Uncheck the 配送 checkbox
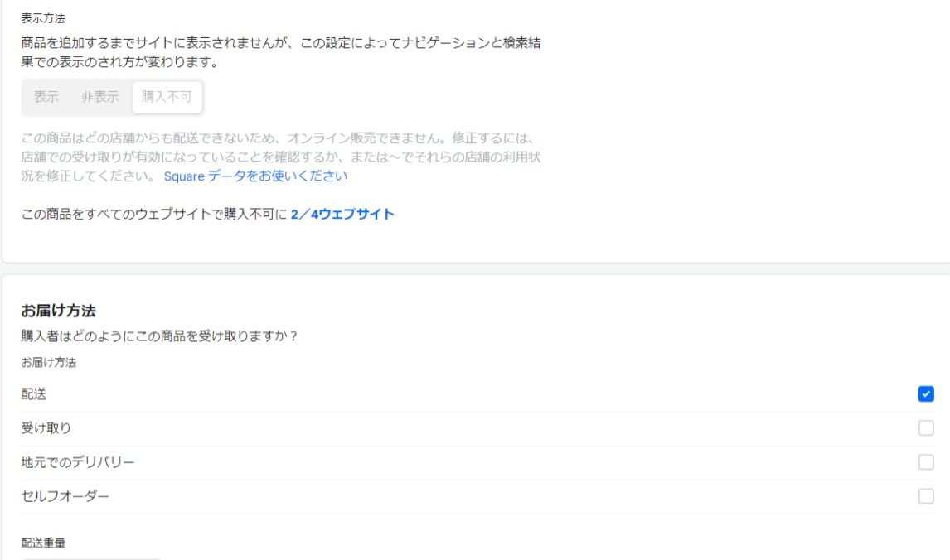Screen dimensions: 950x560 pos(926,394)
